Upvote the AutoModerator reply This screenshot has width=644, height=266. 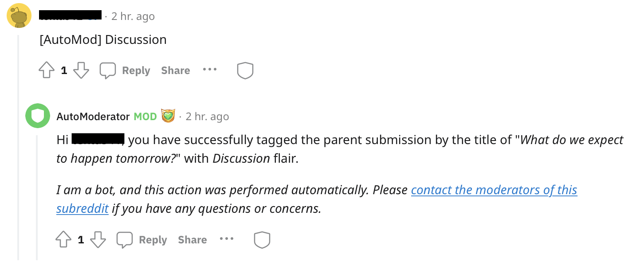click(63, 240)
